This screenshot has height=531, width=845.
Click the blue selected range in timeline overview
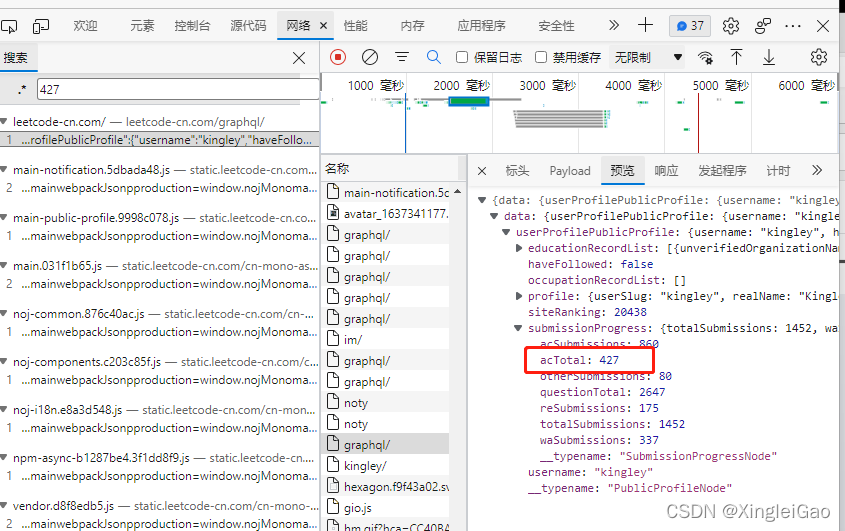[468, 101]
